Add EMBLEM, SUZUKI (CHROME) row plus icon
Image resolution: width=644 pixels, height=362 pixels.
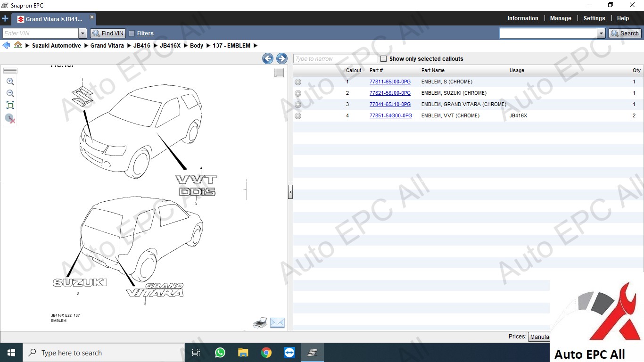pos(298,93)
